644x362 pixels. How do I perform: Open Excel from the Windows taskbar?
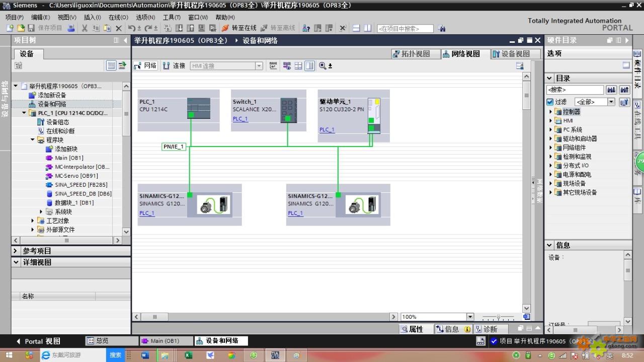188,355
